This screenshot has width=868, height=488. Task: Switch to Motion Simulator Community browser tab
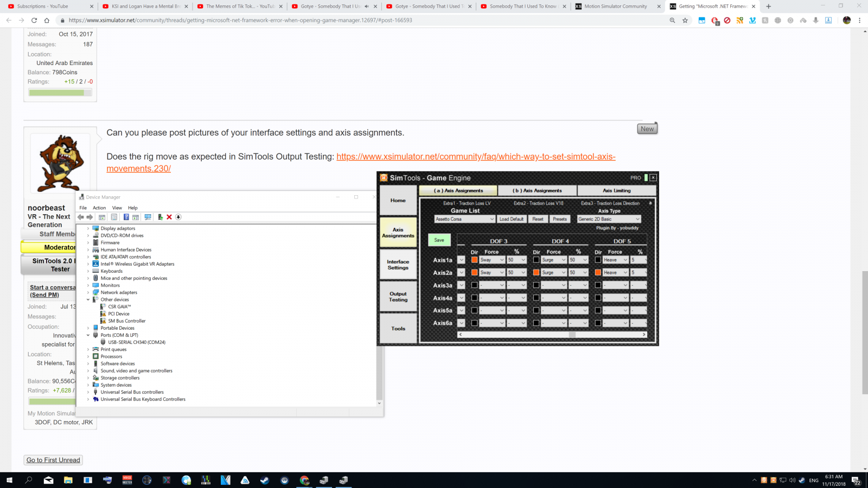[x=616, y=7]
